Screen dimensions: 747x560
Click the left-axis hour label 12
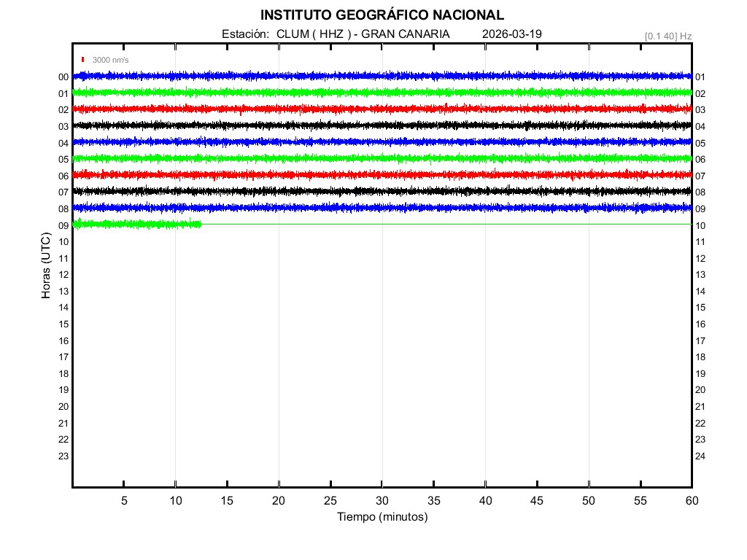tap(63, 275)
